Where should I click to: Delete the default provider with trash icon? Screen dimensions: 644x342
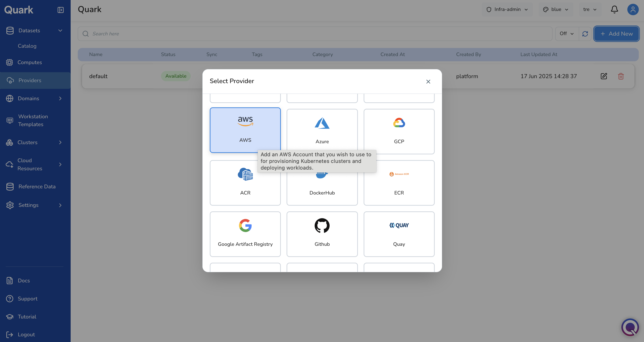[621, 76]
